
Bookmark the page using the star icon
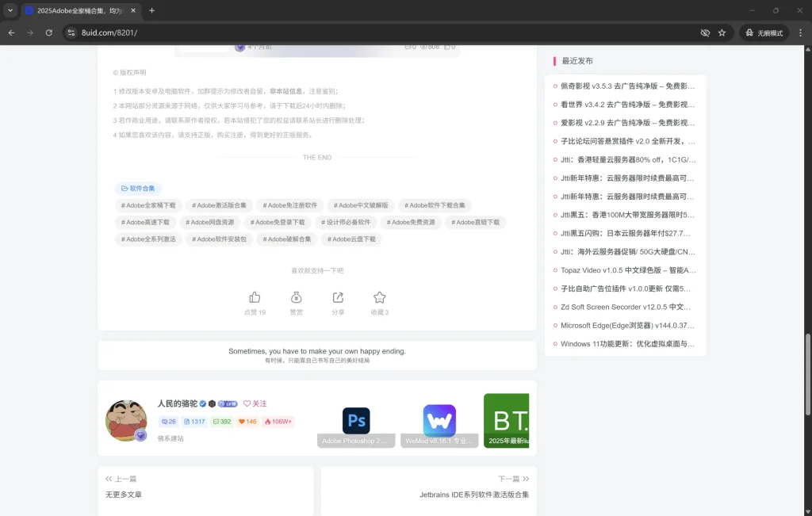coord(722,32)
